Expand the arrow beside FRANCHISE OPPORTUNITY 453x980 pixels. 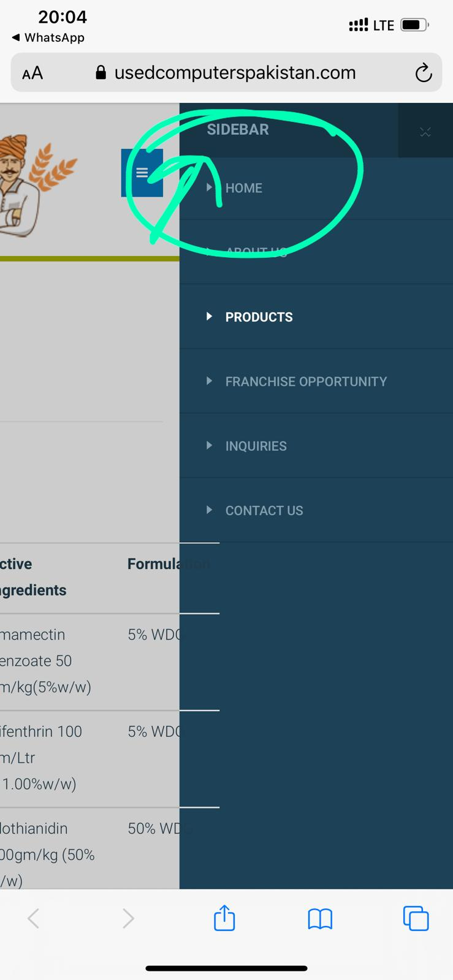(x=209, y=381)
